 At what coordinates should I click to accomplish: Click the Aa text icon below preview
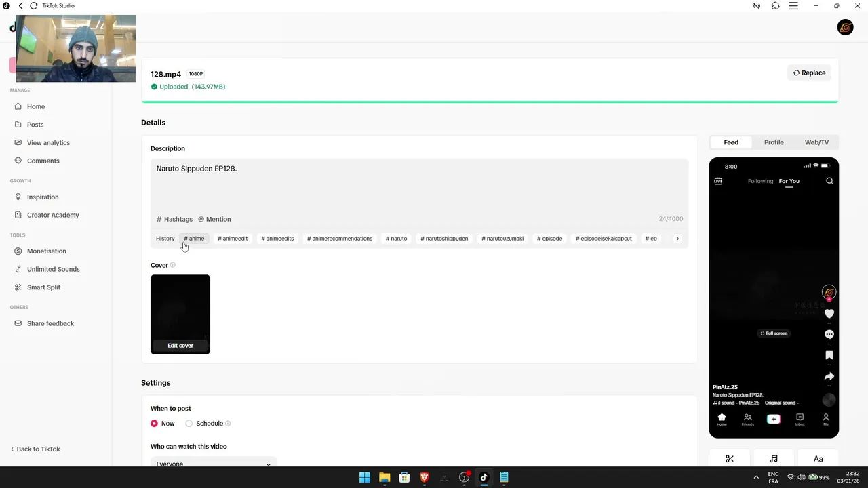[818, 459]
